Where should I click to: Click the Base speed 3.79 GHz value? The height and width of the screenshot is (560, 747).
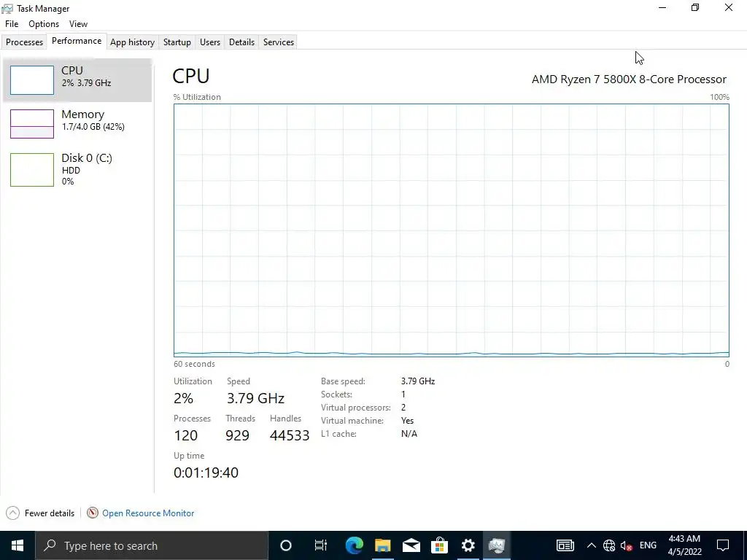tap(418, 381)
